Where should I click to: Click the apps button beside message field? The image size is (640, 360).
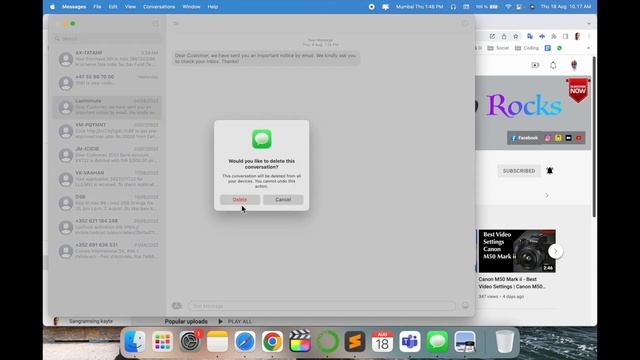coord(177,306)
